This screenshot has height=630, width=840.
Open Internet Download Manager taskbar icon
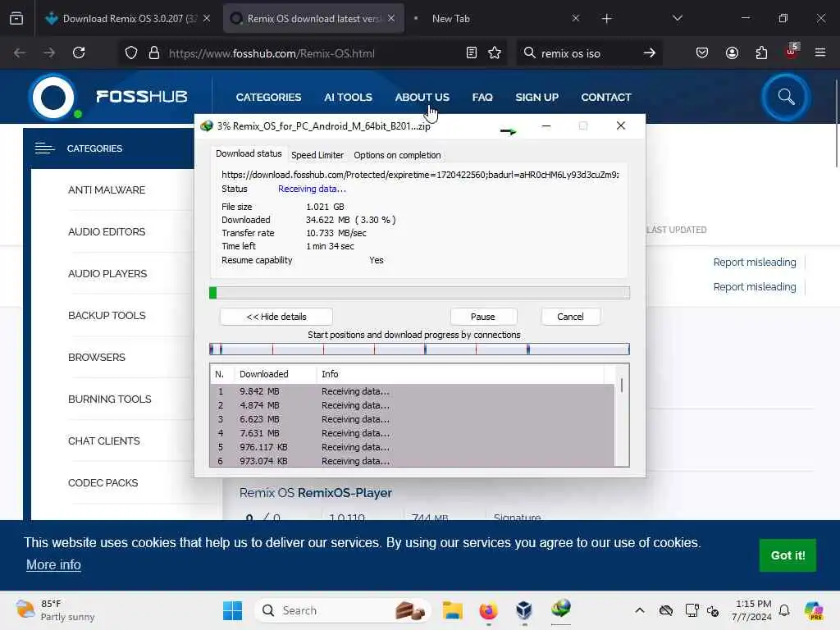tap(561, 609)
